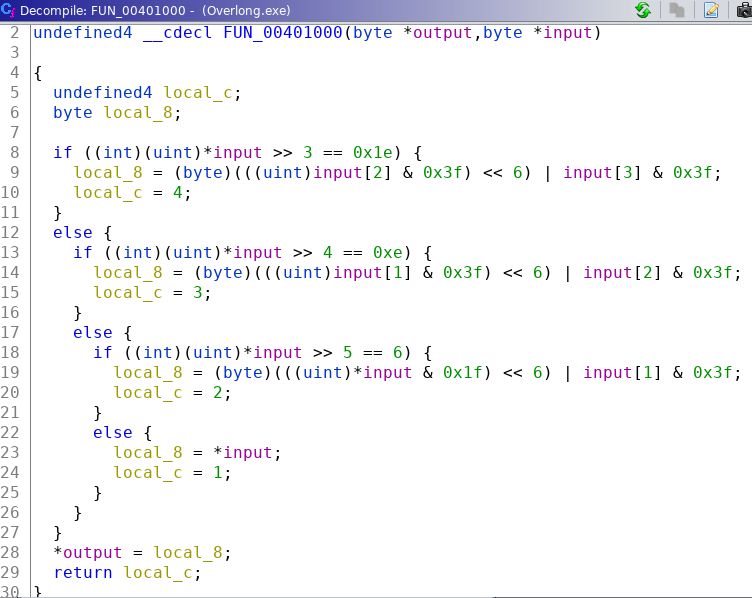
Task: Click the else keyword on line 17
Action: [x=93, y=333]
